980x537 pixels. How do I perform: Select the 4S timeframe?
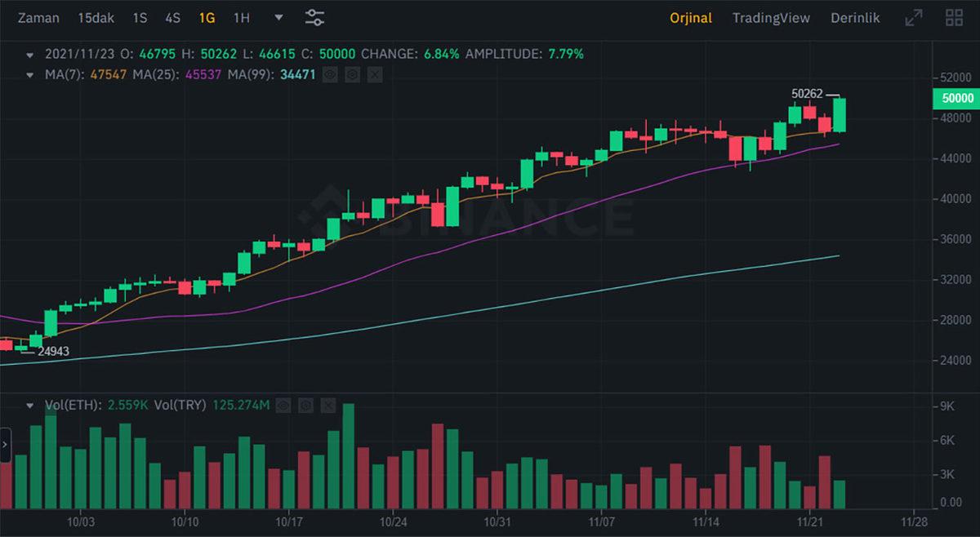(x=172, y=17)
